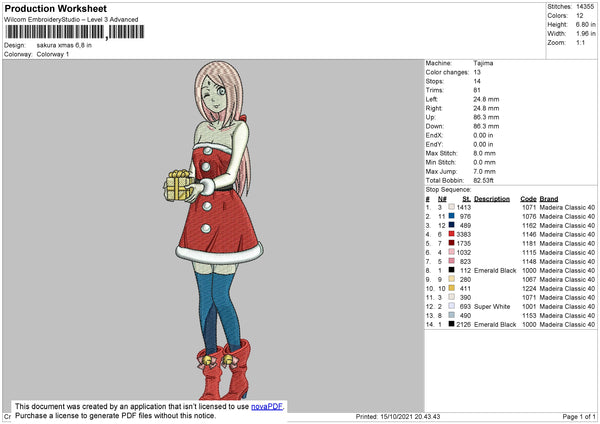Screen dimensions: 600x424
Task: Click the Machine value Tajima
Action: pos(483,63)
